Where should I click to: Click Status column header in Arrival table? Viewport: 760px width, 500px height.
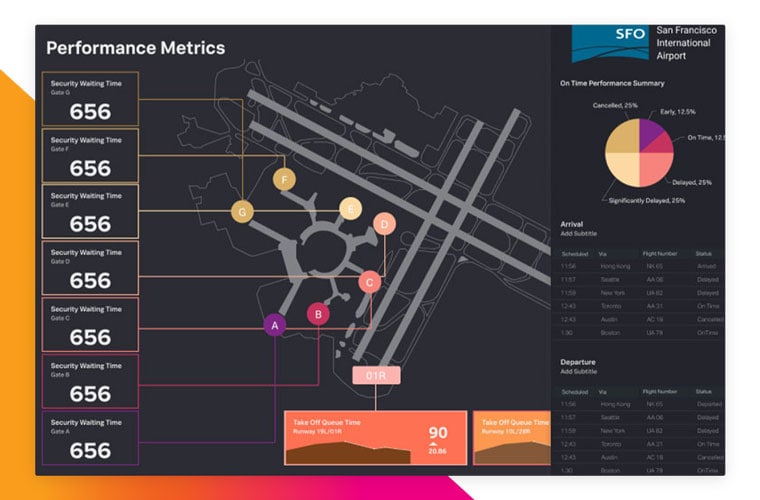coord(704,254)
